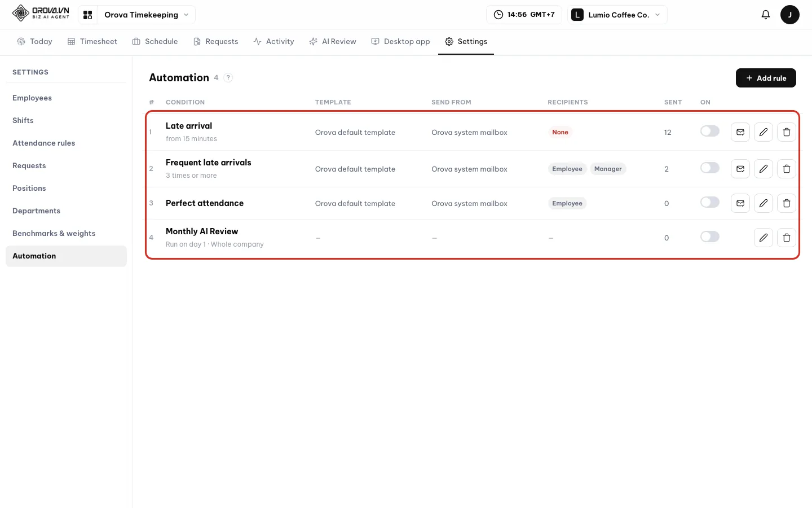Image resolution: width=812 pixels, height=508 pixels.
Task: Open Attendance rules in sidebar
Action: [x=66, y=143]
